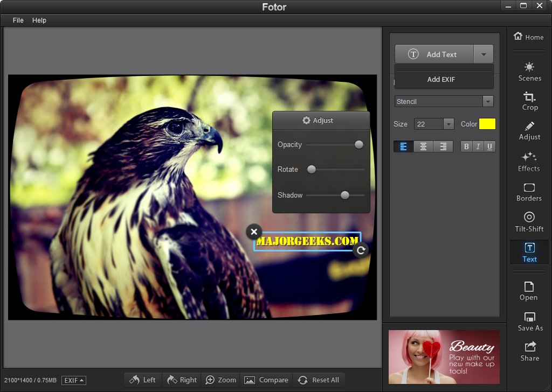Expand the EXIF info panel
552x392 pixels.
click(x=74, y=380)
